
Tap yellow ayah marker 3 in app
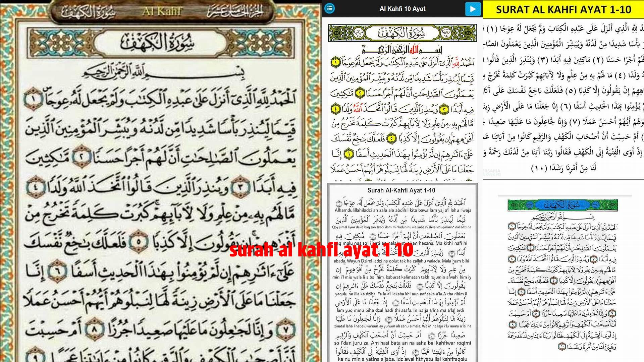444,109
